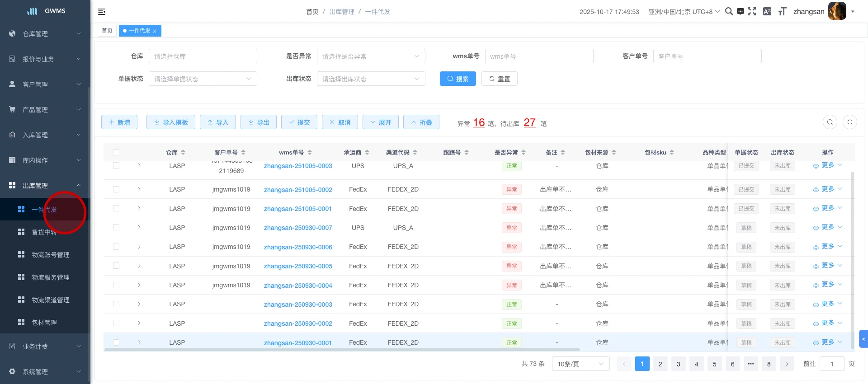Viewport: 868px width, 384px height.
Task: Switch to the 首页 tab
Action: pyautogui.click(x=107, y=31)
